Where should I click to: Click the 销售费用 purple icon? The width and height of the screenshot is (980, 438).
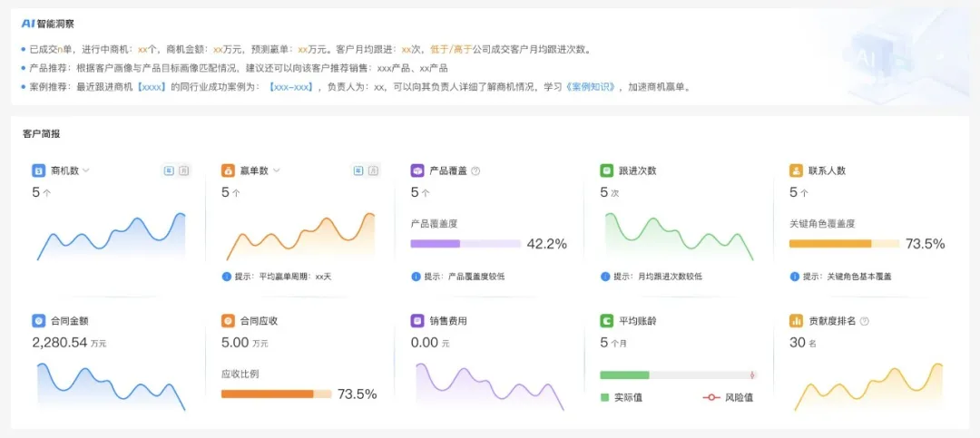pos(417,321)
